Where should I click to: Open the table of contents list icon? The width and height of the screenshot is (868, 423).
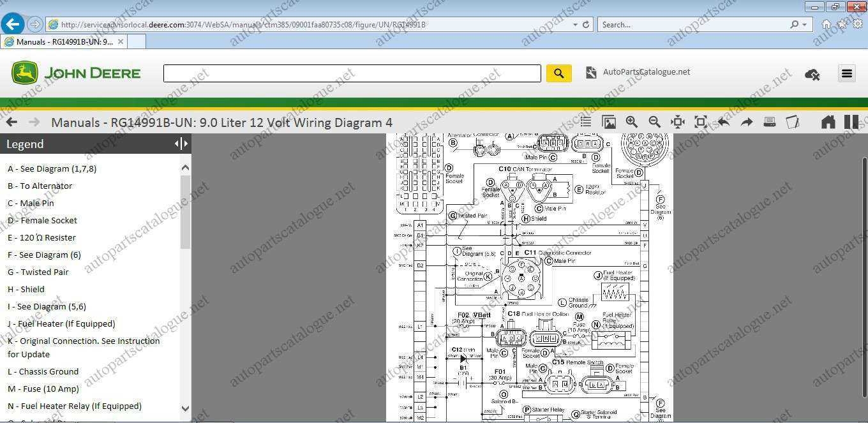point(585,122)
